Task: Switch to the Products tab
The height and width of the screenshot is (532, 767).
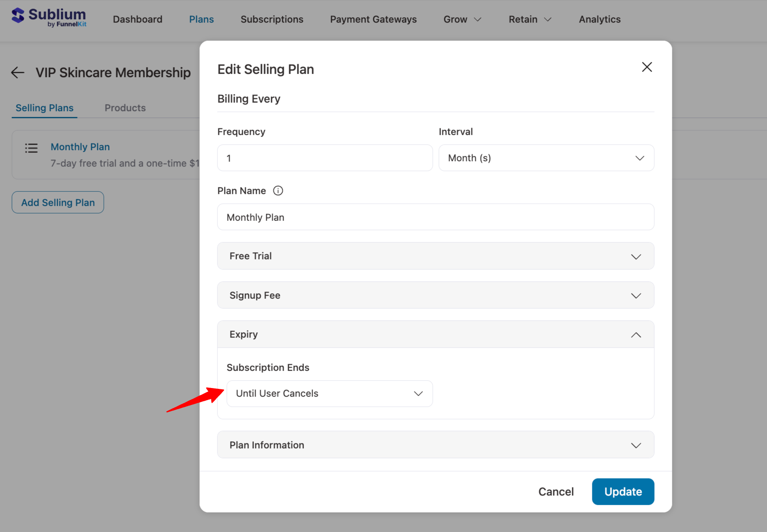Action: pyautogui.click(x=125, y=107)
